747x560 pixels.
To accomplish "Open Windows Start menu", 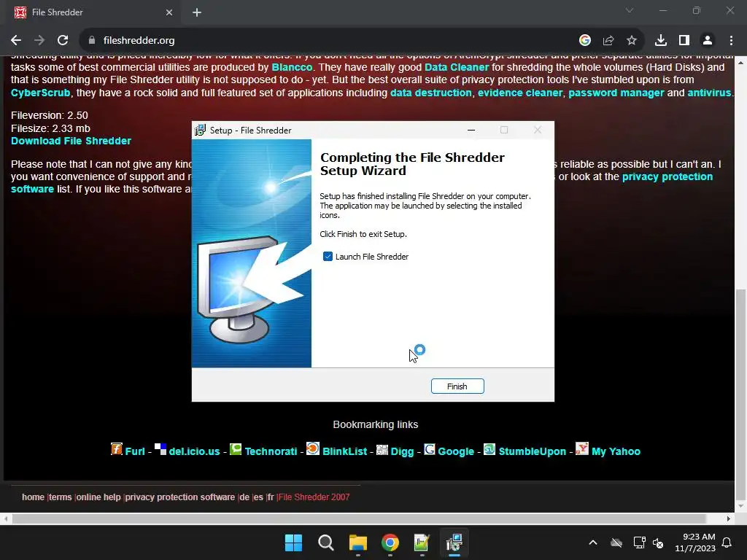I will pyautogui.click(x=293, y=542).
